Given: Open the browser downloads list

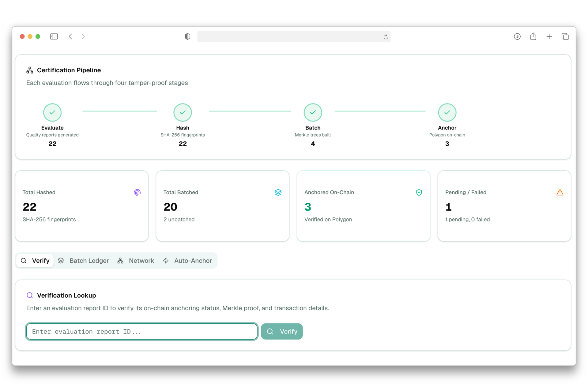Looking at the screenshot, I should [x=517, y=36].
